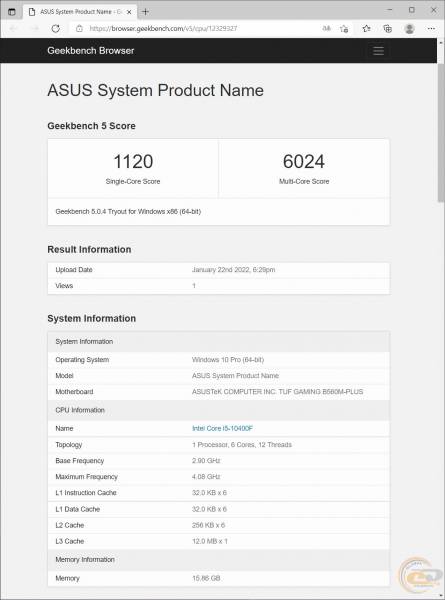The width and height of the screenshot is (445, 600).
Task: Click the 1120 single-core score
Action: [133, 161]
